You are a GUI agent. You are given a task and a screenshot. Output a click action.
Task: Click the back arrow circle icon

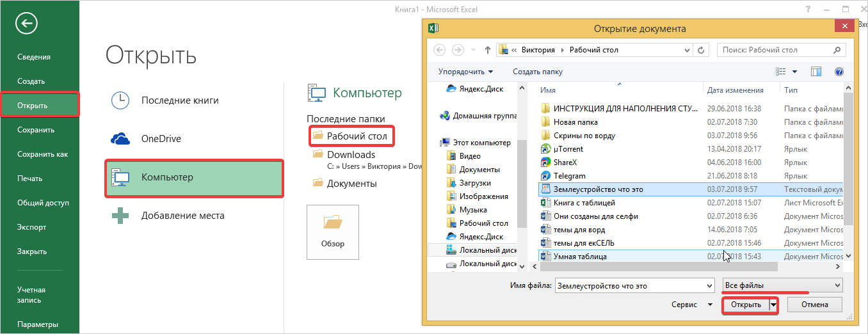pos(27,24)
